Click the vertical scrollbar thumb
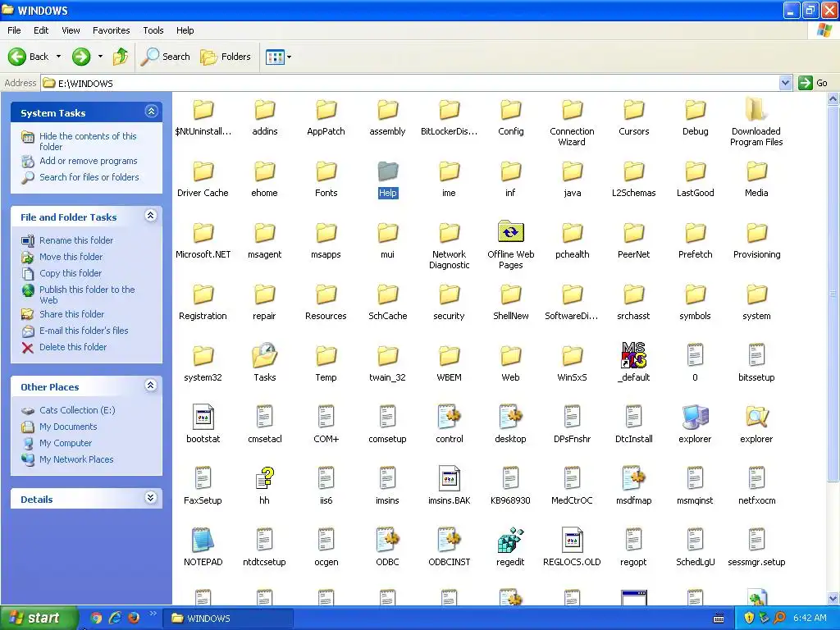 (833, 293)
